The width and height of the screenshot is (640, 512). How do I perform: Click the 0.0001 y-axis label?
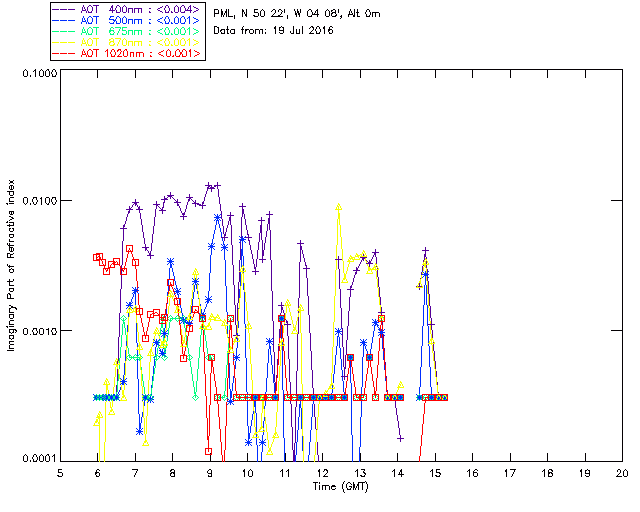click(40, 459)
